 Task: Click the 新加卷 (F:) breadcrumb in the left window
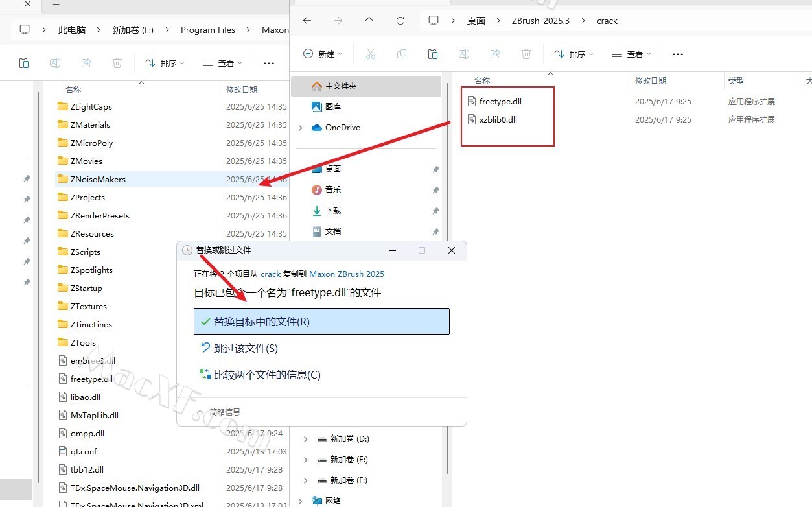point(133,30)
